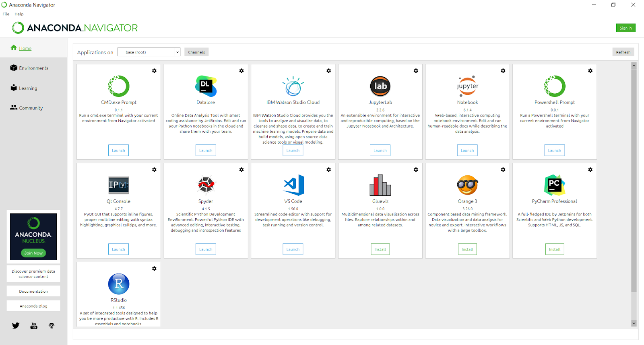Open the Help menu
The image size is (644, 345).
[x=19, y=14]
